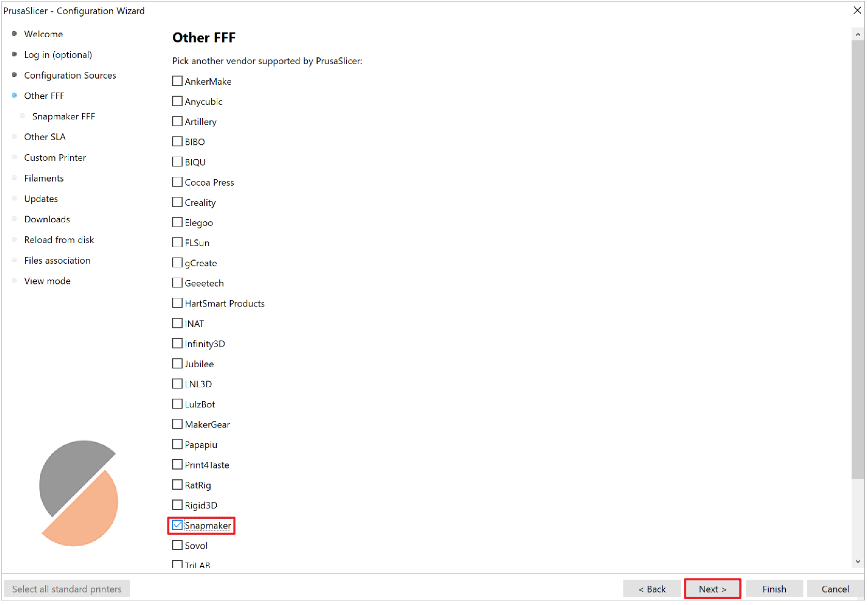Go to the View mode step
868x605 pixels.
[x=47, y=281]
